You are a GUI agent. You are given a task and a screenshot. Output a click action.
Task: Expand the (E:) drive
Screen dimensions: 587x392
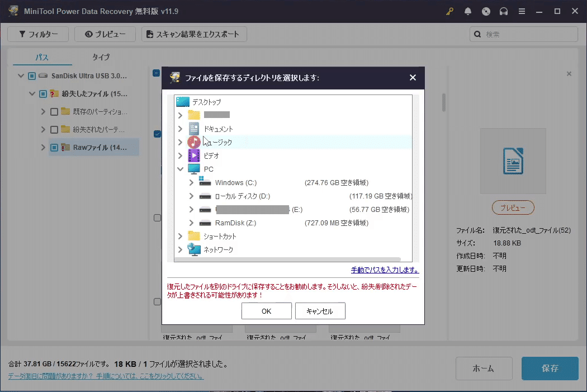[191, 210]
